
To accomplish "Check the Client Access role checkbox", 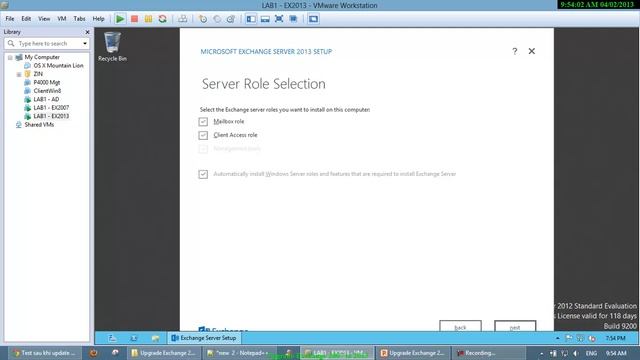I will (203, 135).
